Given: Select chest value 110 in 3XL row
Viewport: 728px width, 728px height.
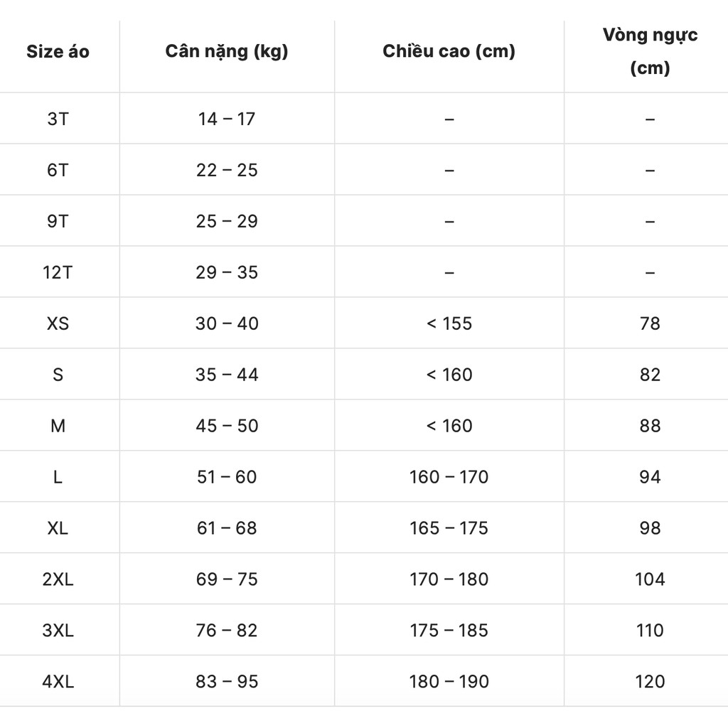Looking at the screenshot, I should tap(650, 630).
